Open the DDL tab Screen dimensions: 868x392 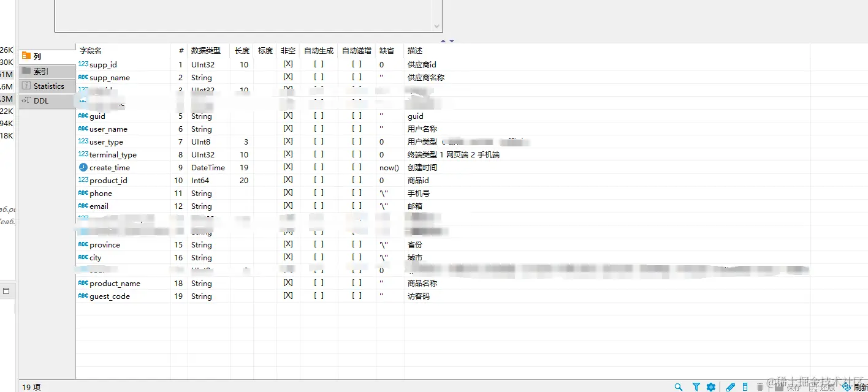[47, 100]
